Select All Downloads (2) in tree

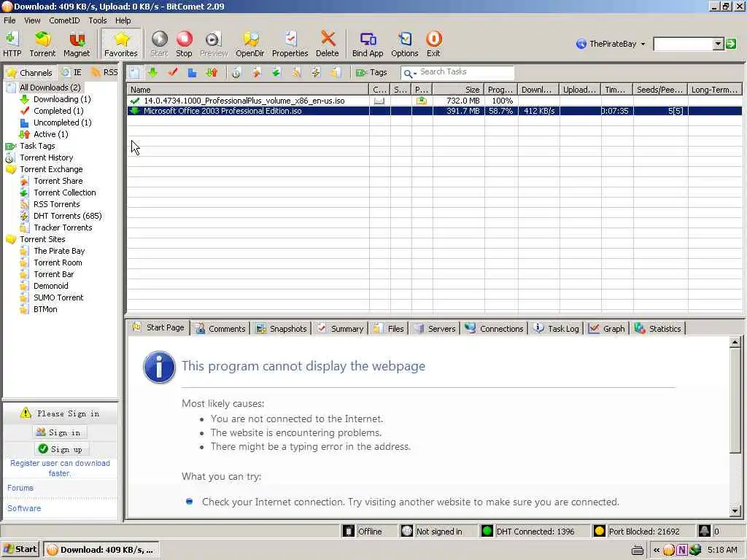[50, 87]
